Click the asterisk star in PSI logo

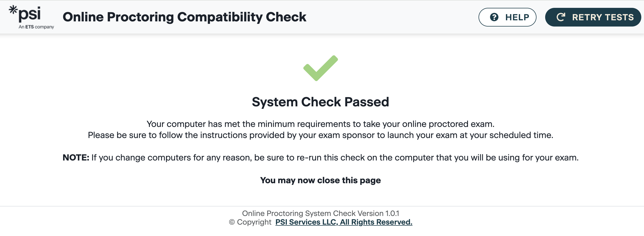coord(13,10)
